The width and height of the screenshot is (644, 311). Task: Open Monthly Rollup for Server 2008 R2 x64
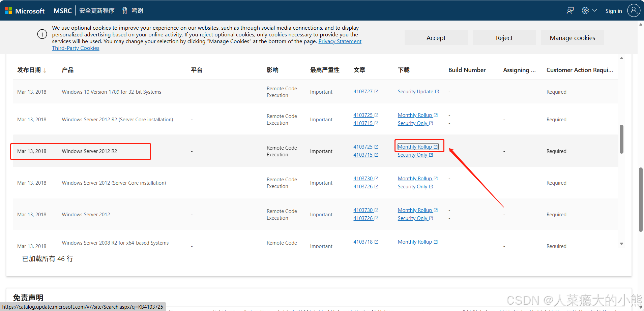[x=418, y=242]
